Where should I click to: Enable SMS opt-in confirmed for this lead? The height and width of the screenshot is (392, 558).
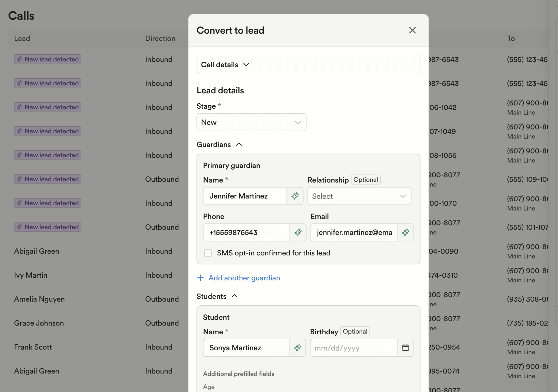tap(208, 253)
